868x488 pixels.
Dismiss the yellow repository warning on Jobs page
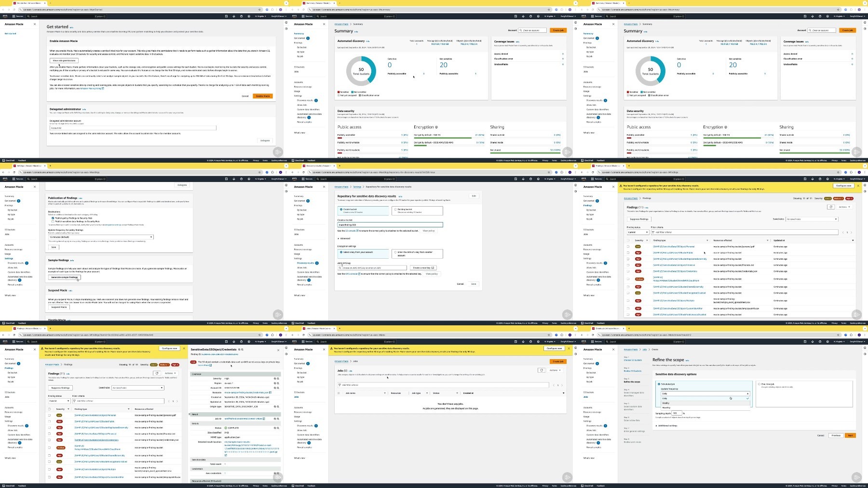569,348
